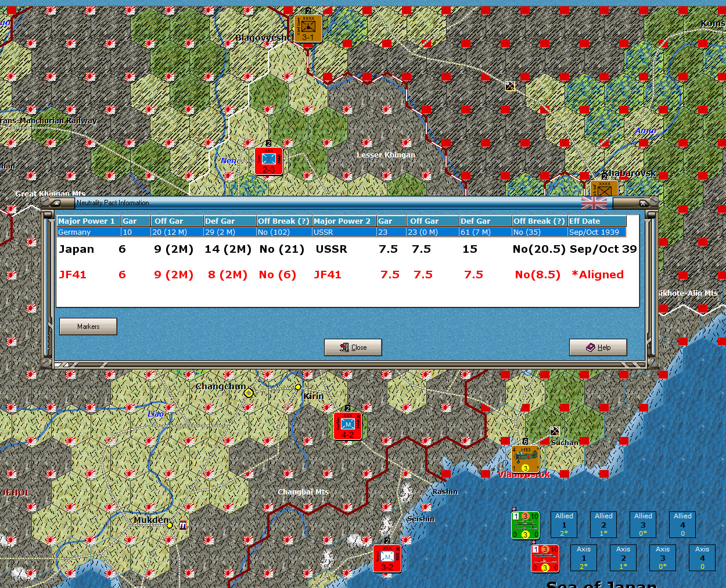This screenshot has width=726, height=588.
Task: Click the Kirin city dot
Action: tap(298, 387)
